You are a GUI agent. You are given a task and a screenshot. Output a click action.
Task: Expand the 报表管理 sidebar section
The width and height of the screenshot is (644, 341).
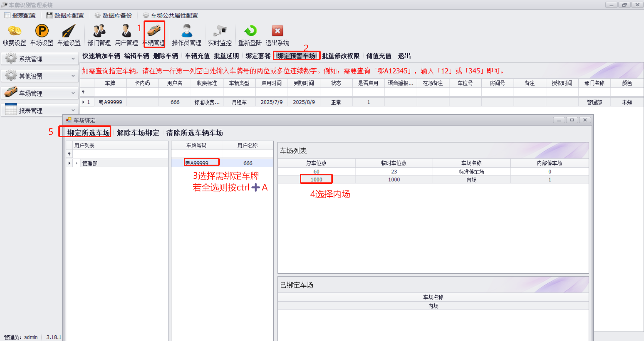pyautogui.click(x=40, y=110)
